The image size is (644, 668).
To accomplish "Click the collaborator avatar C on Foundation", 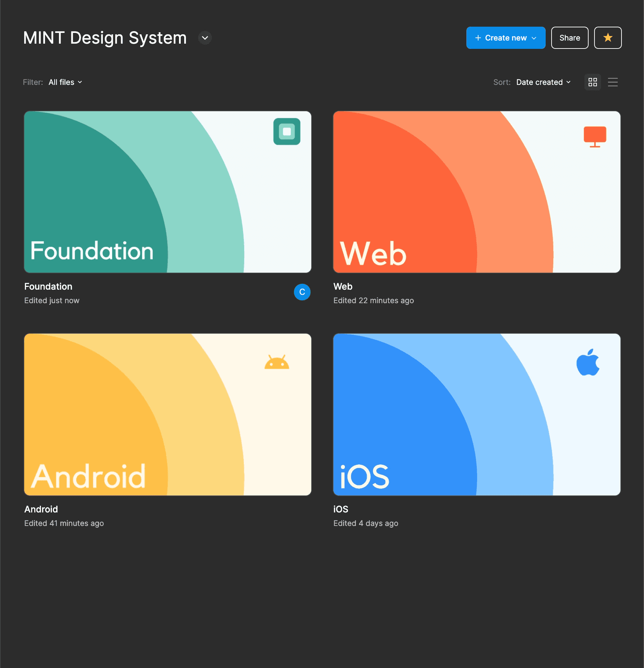I will 302,292.
